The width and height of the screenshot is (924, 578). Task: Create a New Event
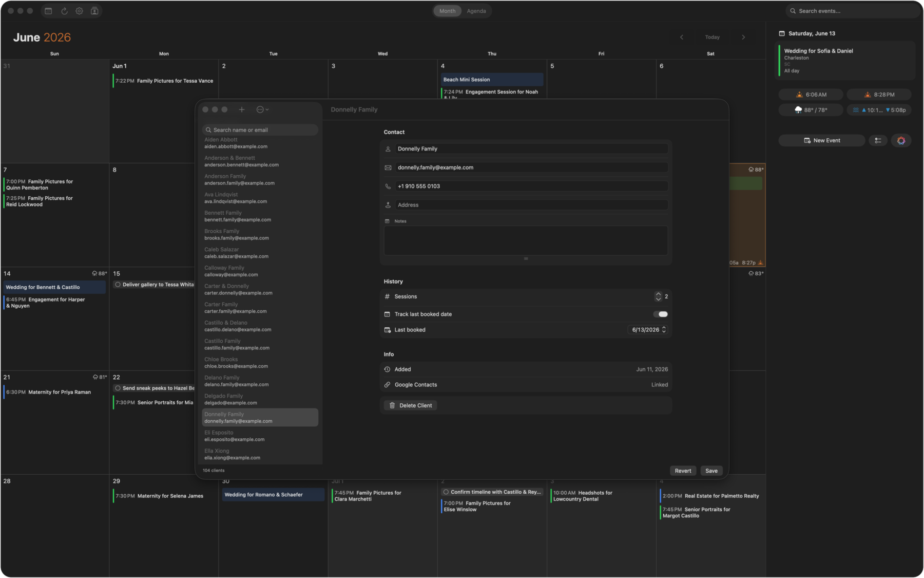tap(822, 140)
